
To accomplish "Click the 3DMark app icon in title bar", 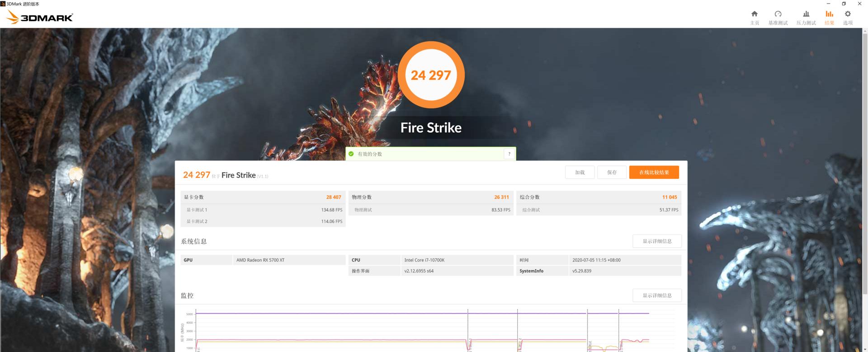I will click(x=3, y=4).
